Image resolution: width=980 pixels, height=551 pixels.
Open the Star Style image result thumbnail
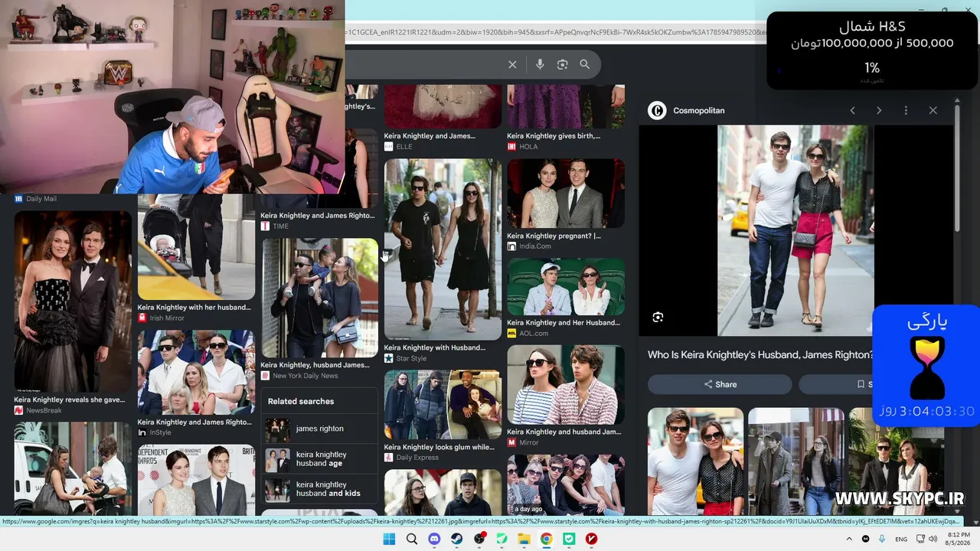[x=443, y=249]
